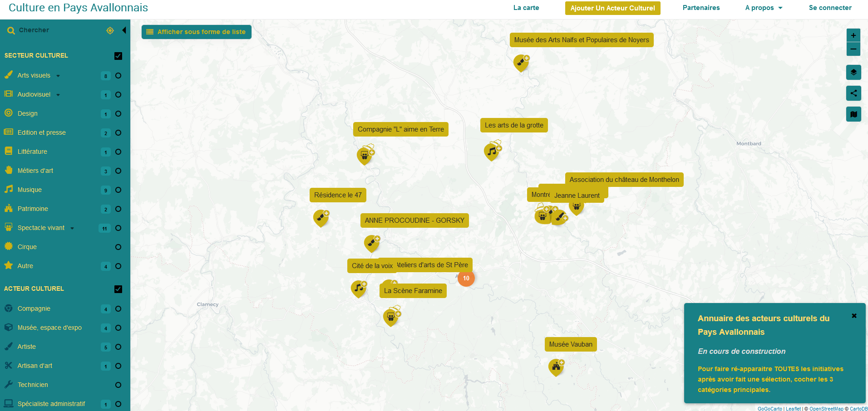
Task: Select the Compagnie "L" aime en Terre marker
Action: [365, 156]
